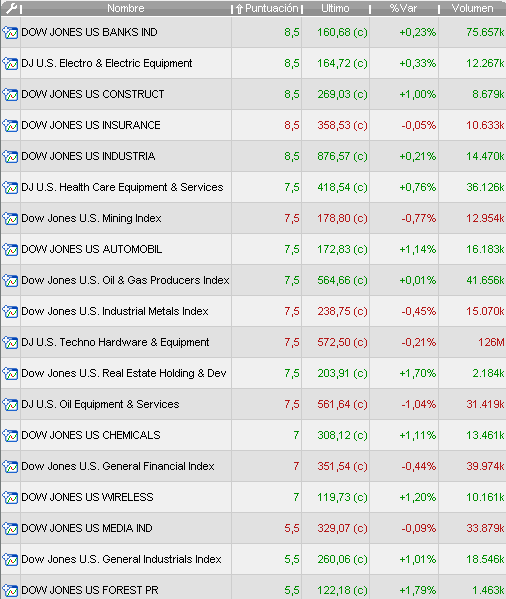506x599 pixels.
Task: Click volume value 41.656k
Action: 485,280
